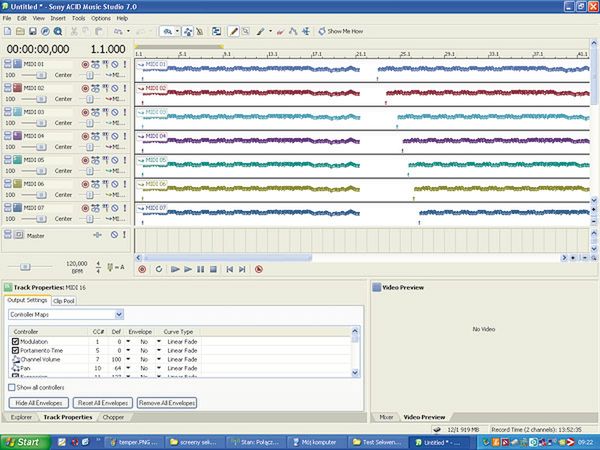This screenshot has height=450, width=600.
Task: Open Def value dropdown for Channel Volume
Action: (128, 360)
